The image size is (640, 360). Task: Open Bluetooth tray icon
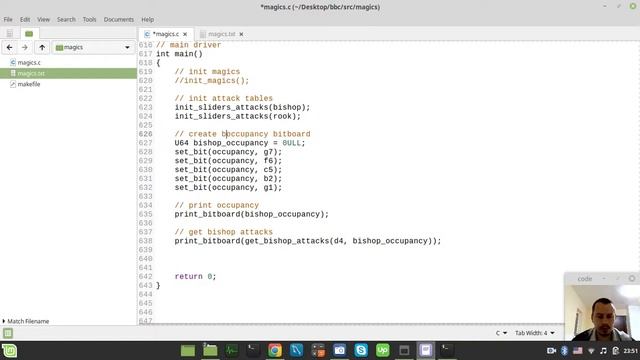pyautogui.click(x=564, y=351)
